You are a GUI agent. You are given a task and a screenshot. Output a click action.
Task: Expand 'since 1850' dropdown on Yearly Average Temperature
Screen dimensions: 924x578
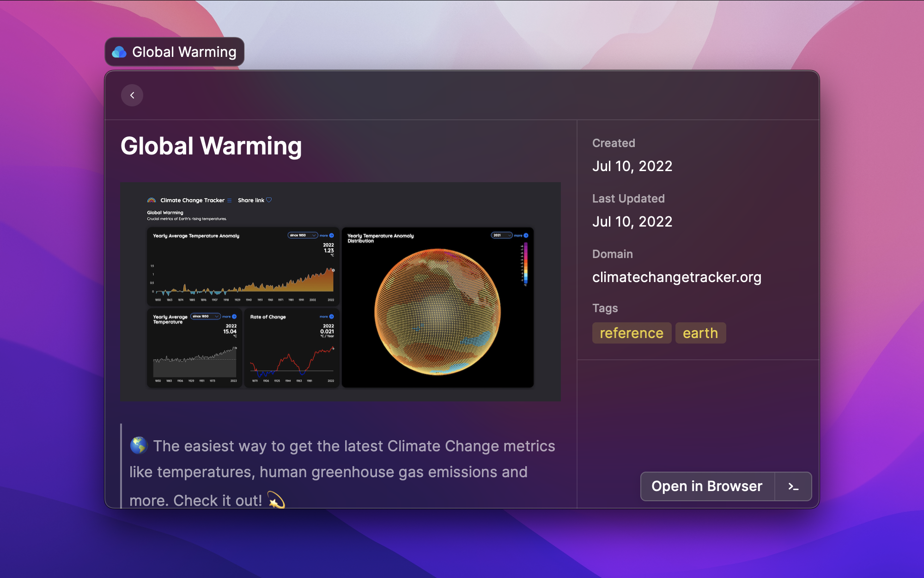205,317
